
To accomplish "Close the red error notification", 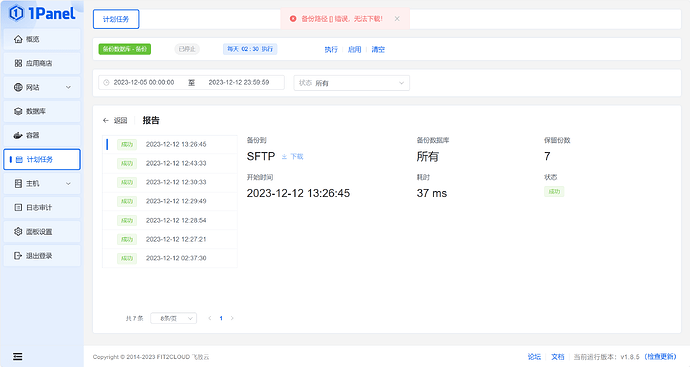I will point(397,19).
